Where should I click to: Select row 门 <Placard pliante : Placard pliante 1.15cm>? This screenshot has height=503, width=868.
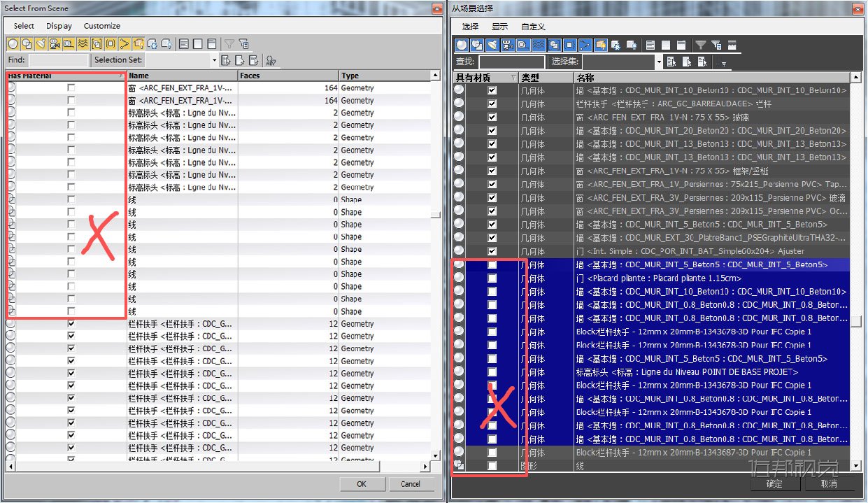652,278
